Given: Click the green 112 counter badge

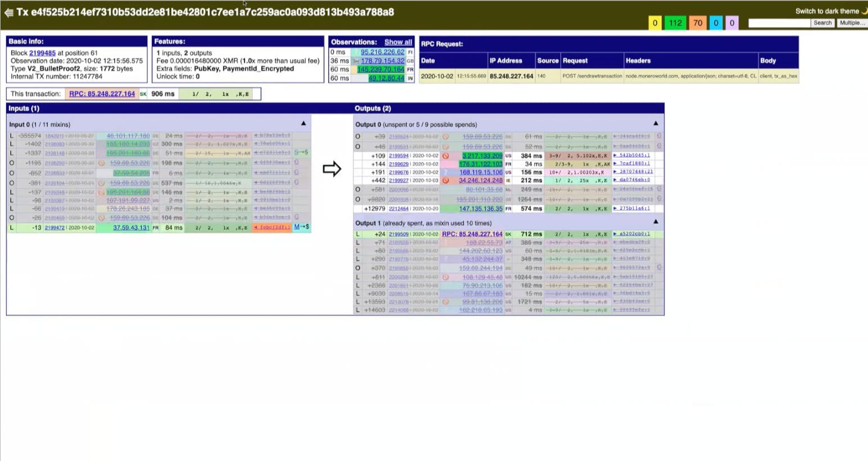Looking at the screenshot, I should 675,23.
